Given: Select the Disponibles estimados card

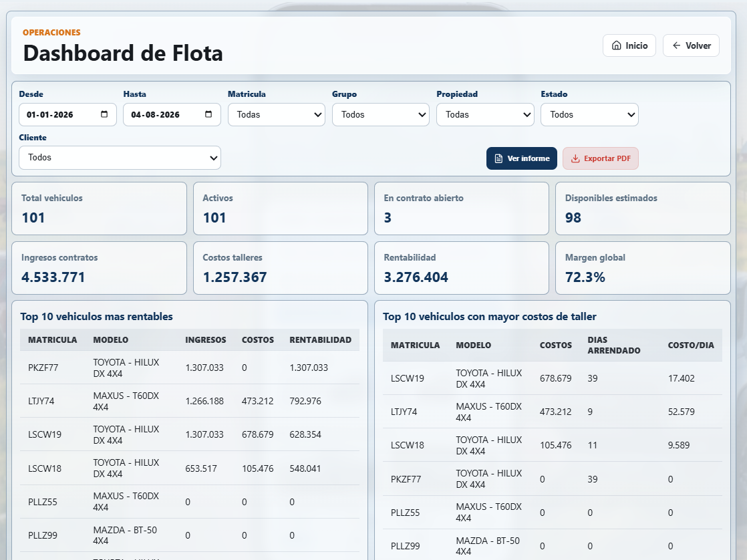Looking at the screenshot, I should 643,208.
